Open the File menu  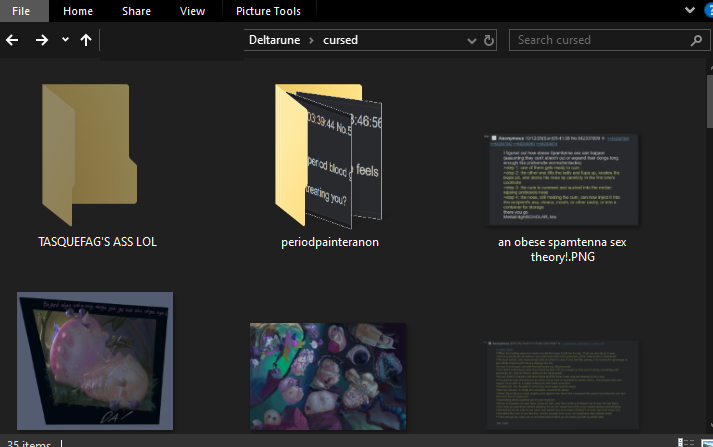21,11
